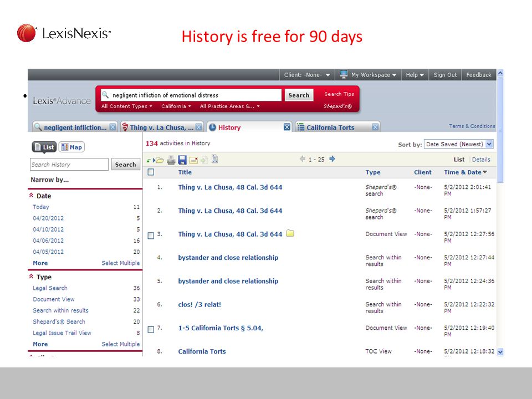The height and width of the screenshot is (399, 532).
Task: Open the My Workspace dropdown menu
Action: click(374, 75)
